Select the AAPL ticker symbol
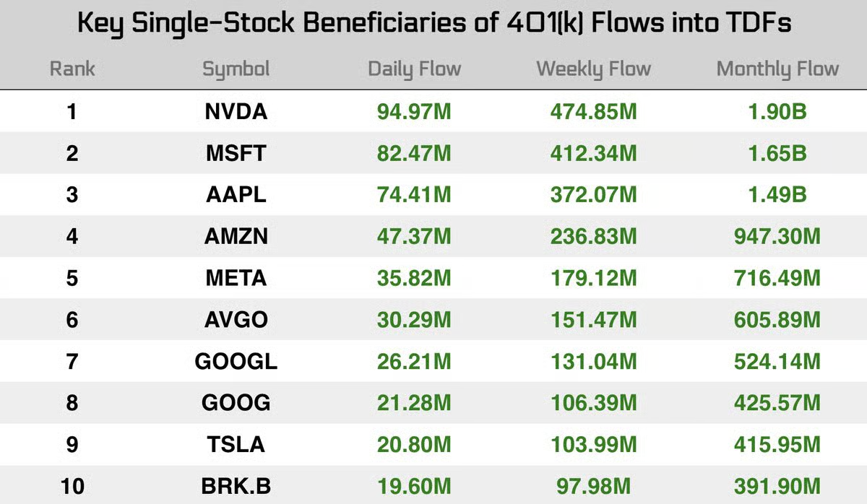The image size is (867, 504). pos(236,195)
